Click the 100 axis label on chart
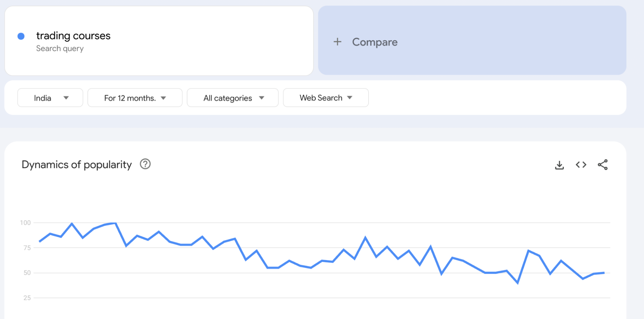The height and width of the screenshot is (319, 644). click(25, 223)
